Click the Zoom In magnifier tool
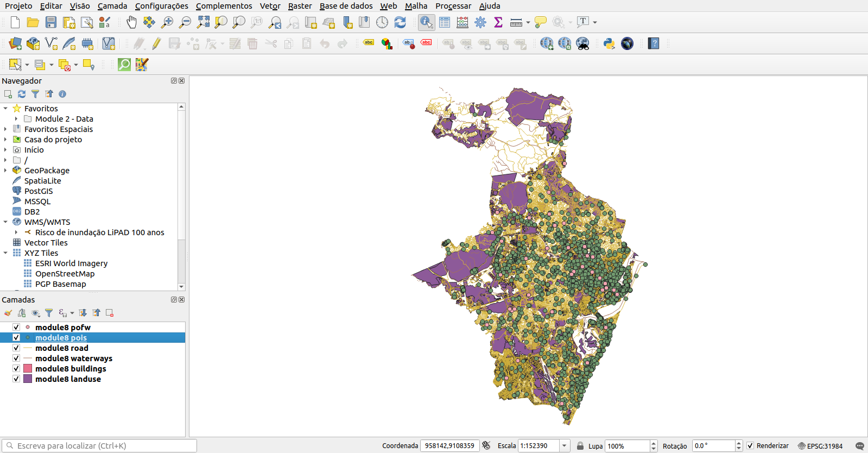 (x=167, y=22)
